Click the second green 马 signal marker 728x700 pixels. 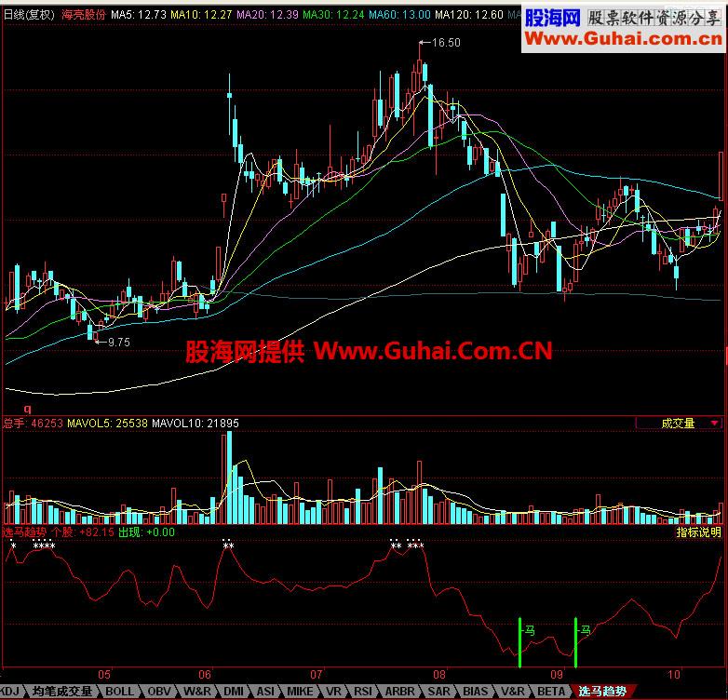586,630
